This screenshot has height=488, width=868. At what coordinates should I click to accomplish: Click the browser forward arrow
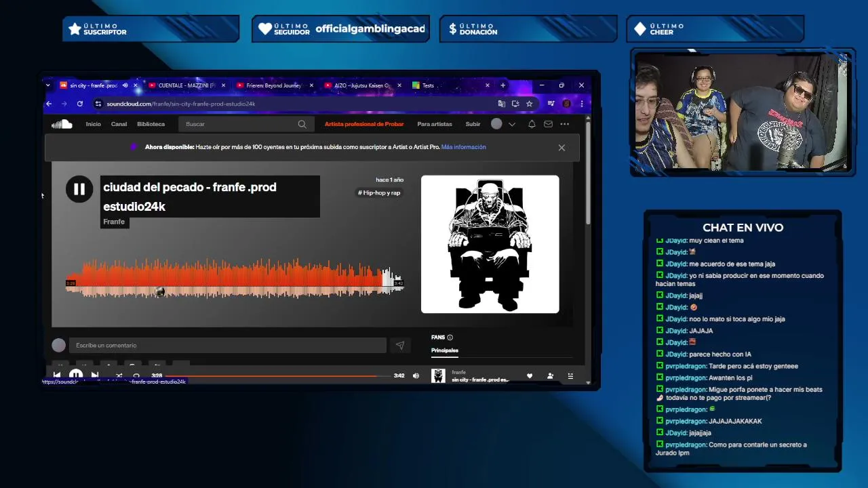click(64, 104)
